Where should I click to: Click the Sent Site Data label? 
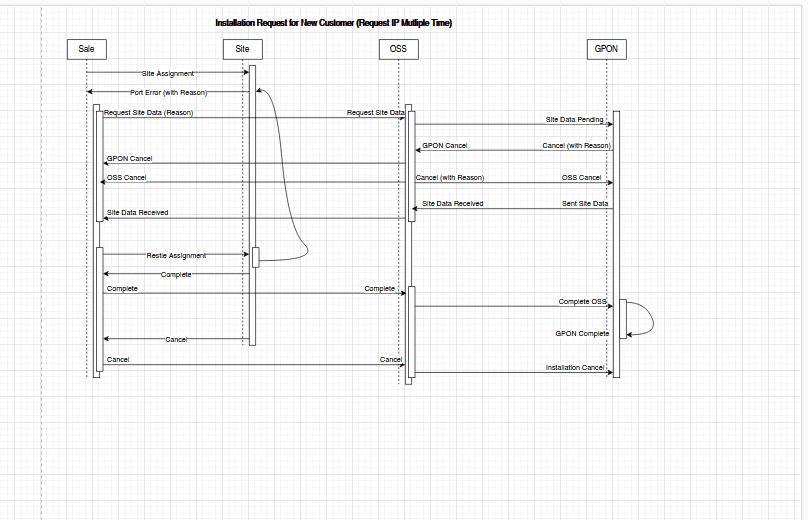point(585,204)
